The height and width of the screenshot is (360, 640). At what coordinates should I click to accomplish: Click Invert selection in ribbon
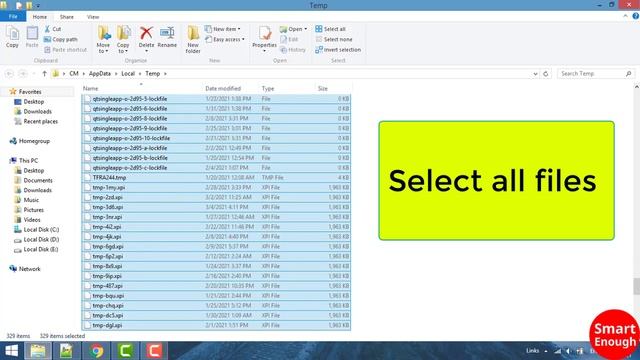[338, 50]
